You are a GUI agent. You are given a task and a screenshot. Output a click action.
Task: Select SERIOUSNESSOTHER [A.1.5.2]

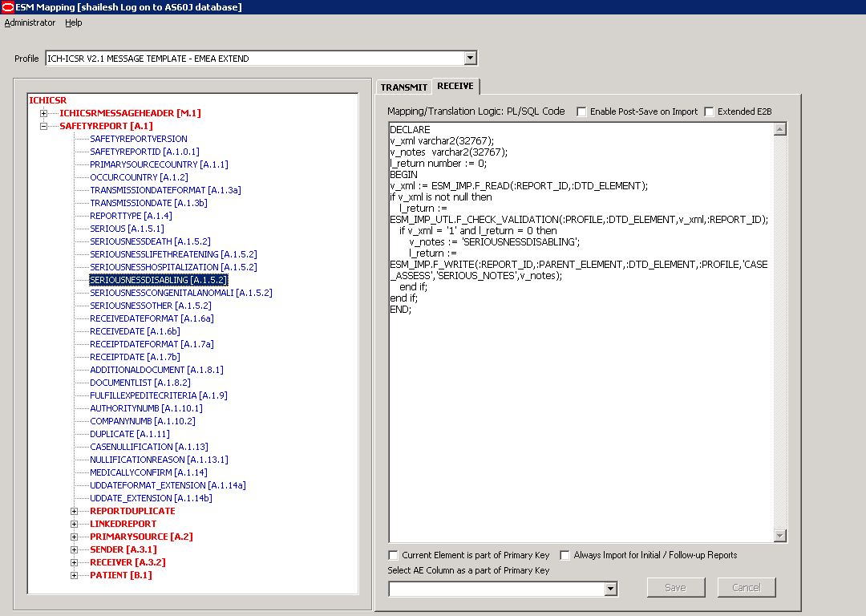point(150,306)
